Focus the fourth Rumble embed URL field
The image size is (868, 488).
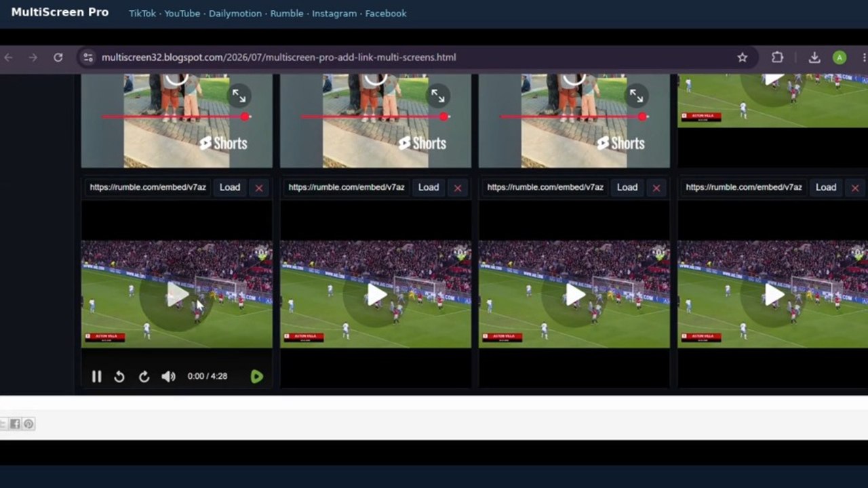click(744, 188)
